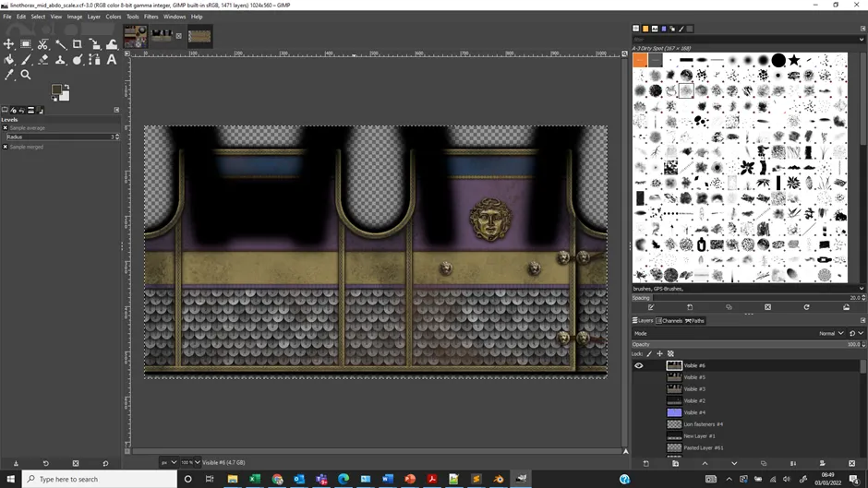The image size is (868, 488).
Task: Toggle Sample average checkbox
Action: [x=5, y=128]
